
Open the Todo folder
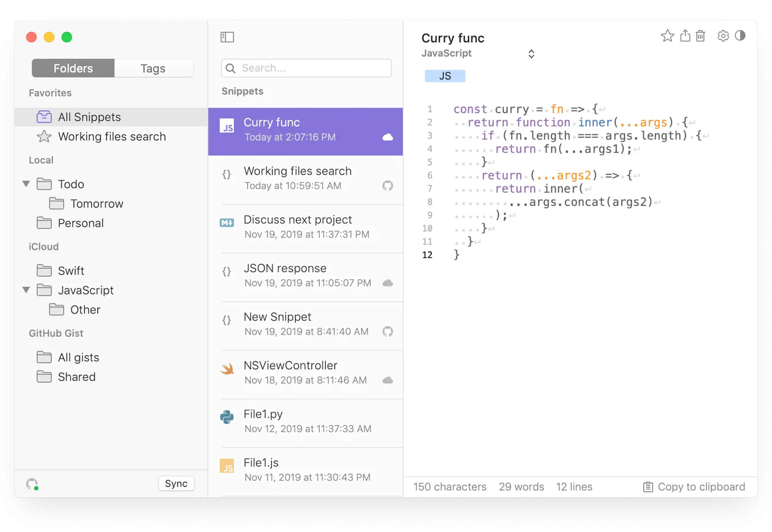tap(111, 184)
